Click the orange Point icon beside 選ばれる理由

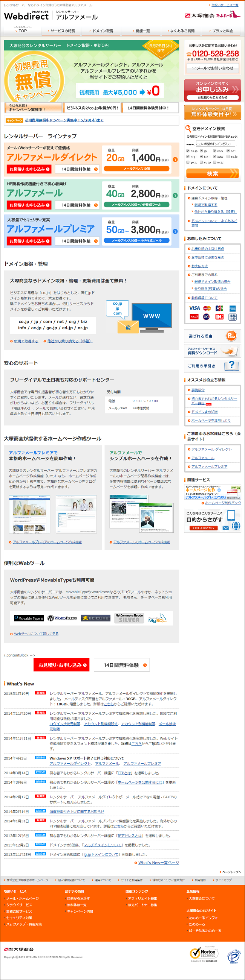(231, 336)
